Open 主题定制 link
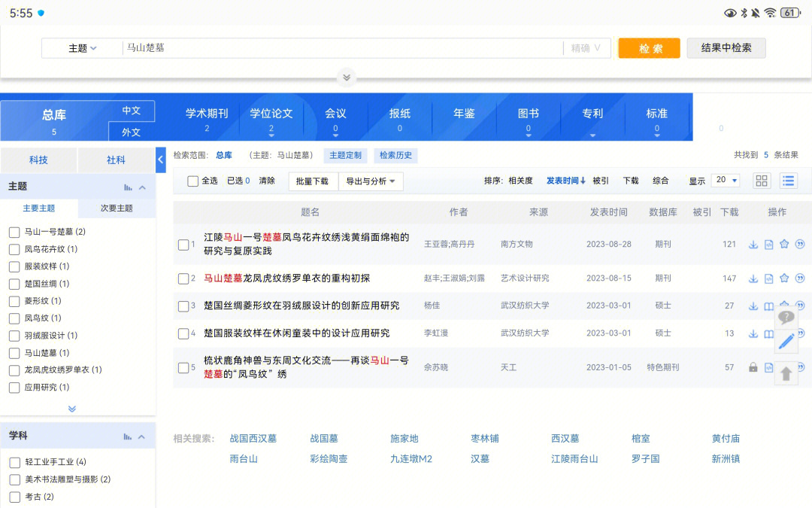The image size is (812, 508). coord(345,156)
